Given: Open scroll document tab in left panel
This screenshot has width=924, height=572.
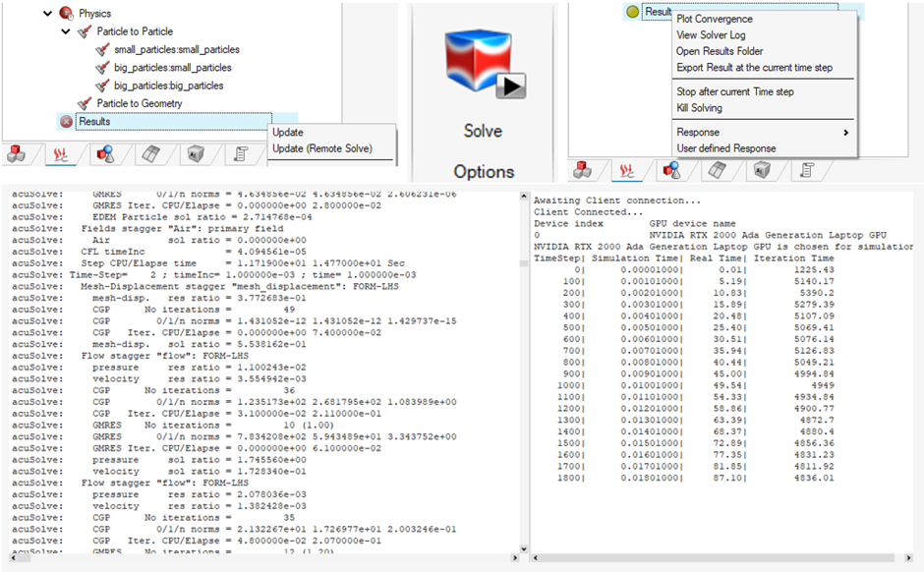Looking at the screenshot, I should click(x=241, y=154).
